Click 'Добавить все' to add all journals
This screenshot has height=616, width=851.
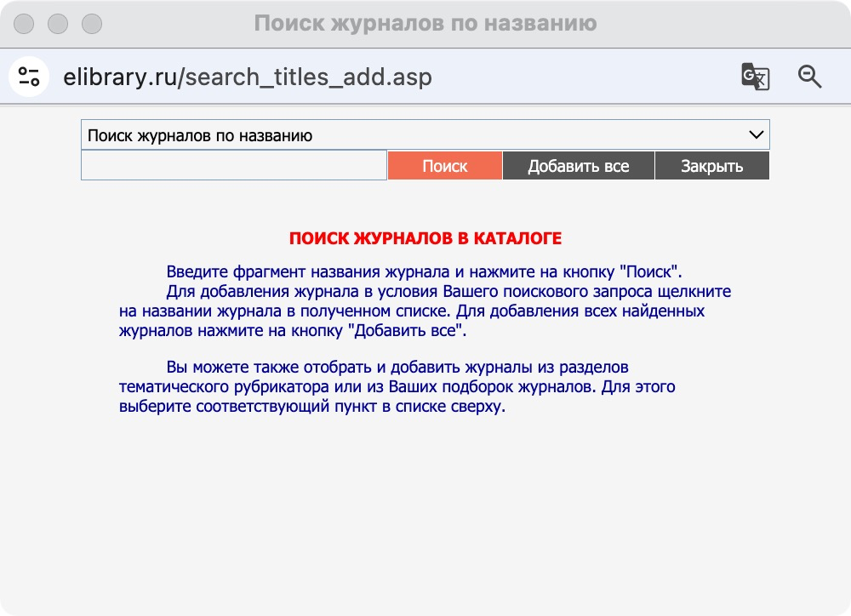click(579, 165)
